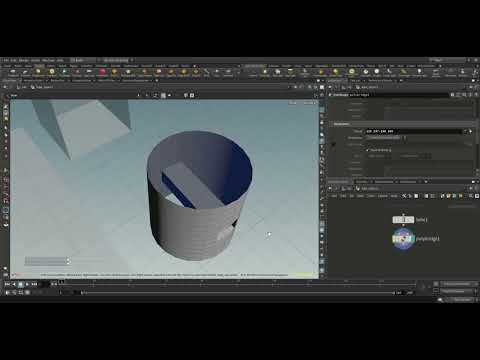Open the File menu
The image size is (480, 360).
(x=6, y=60)
